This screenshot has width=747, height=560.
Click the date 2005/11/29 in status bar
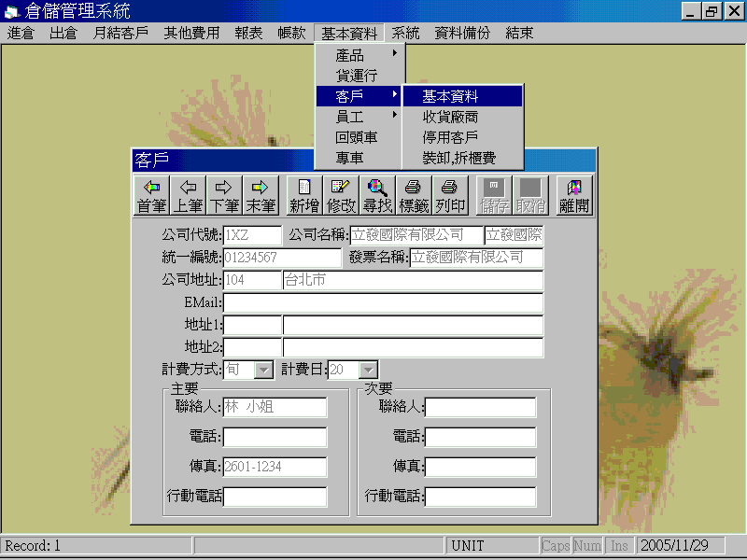coord(674,546)
